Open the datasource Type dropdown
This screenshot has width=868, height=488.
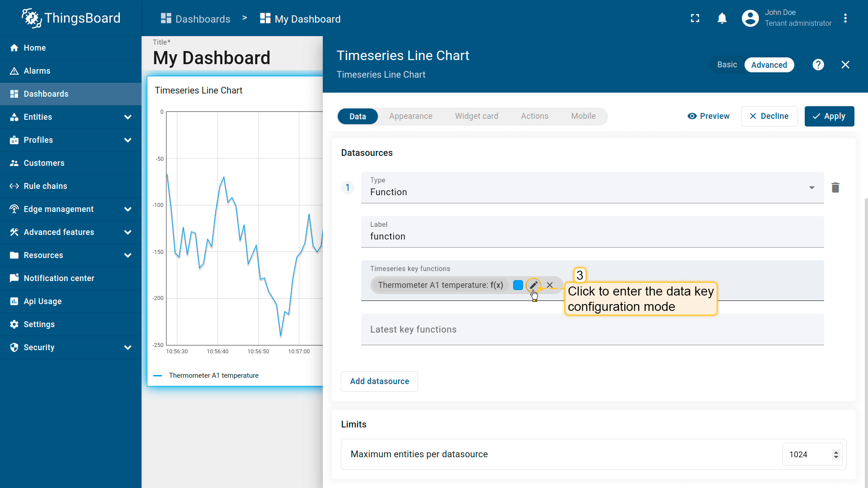(592, 188)
